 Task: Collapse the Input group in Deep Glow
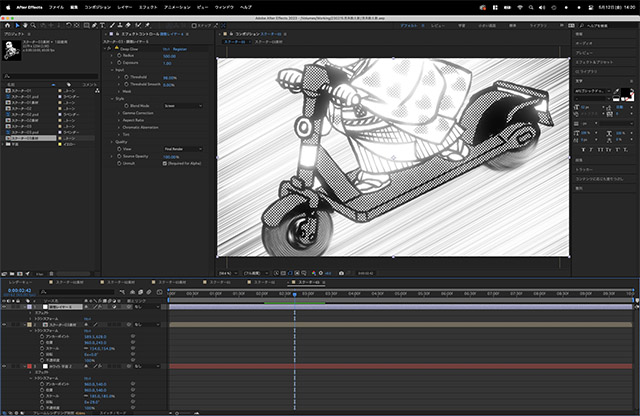click(x=113, y=69)
